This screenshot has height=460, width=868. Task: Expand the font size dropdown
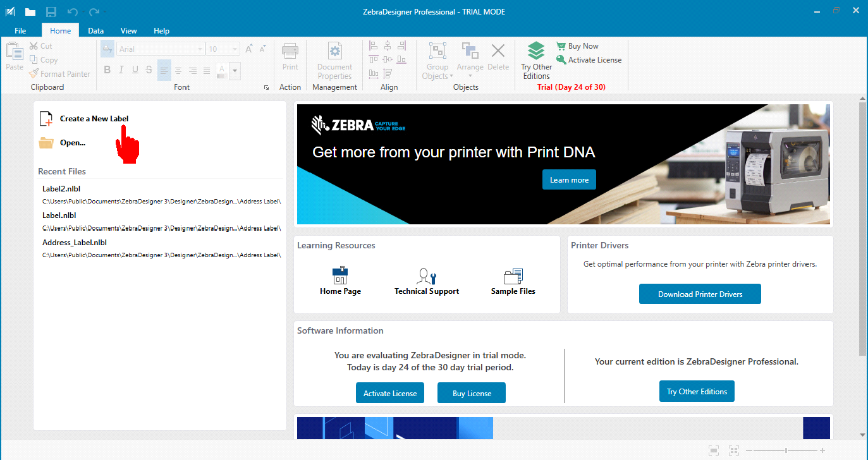tap(235, 49)
